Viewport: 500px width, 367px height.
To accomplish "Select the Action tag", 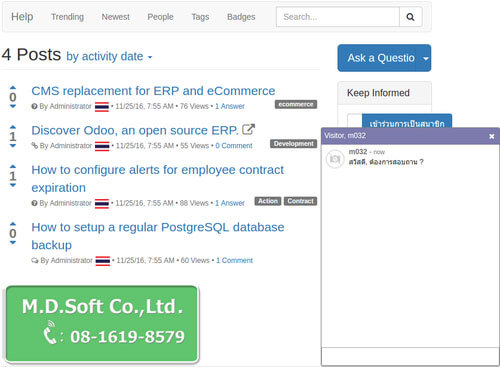I will click(268, 201).
